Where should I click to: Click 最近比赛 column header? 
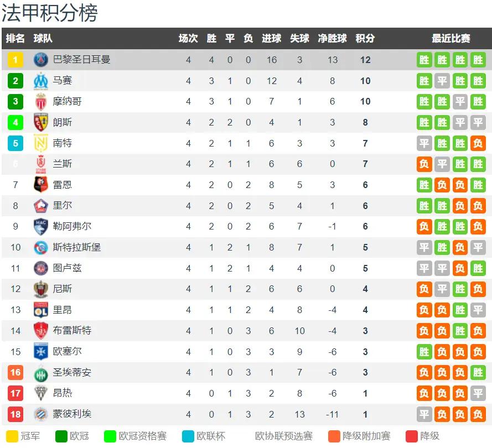pyautogui.click(x=451, y=38)
